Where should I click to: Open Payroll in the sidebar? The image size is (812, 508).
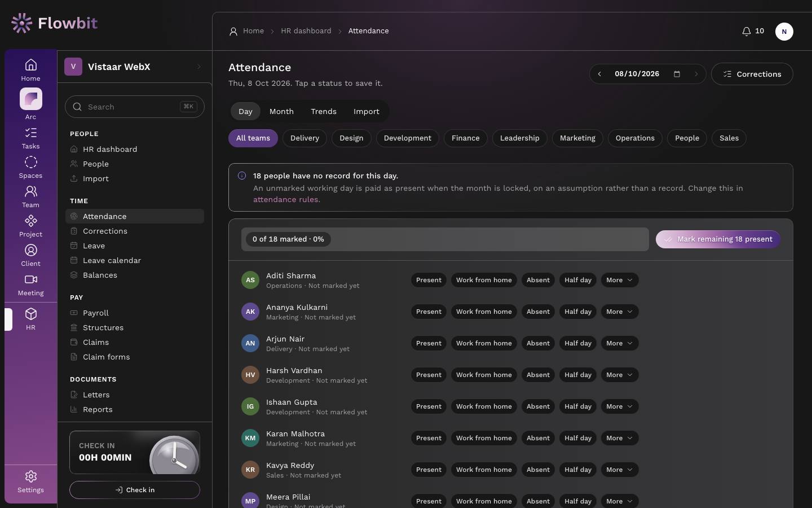(x=135, y=313)
